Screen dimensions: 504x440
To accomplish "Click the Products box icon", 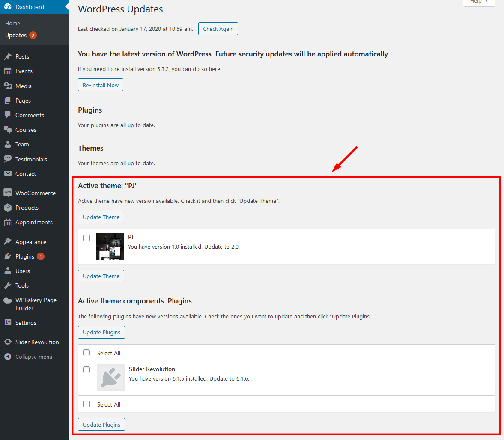I will [8, 208].
